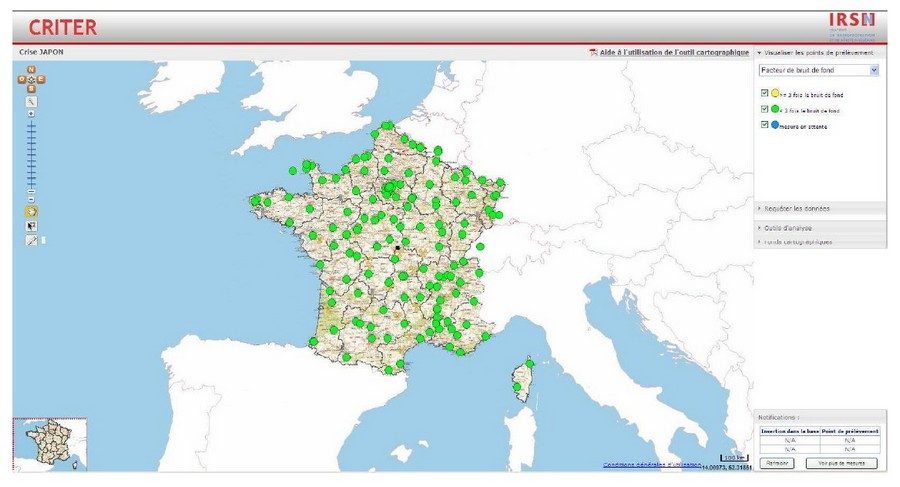Click the 'Rafraîchir' button in Notifications
Screen dimensions: 900x487
(x=776, y=463)
